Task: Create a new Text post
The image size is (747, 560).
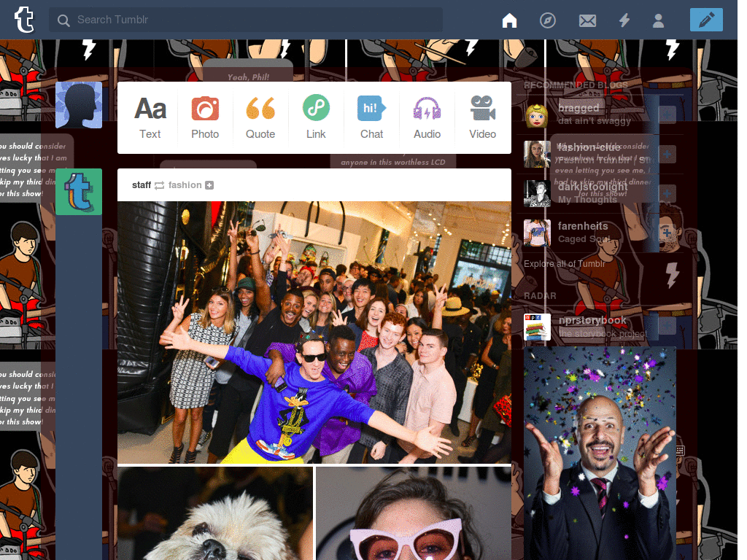Action: 150,117
